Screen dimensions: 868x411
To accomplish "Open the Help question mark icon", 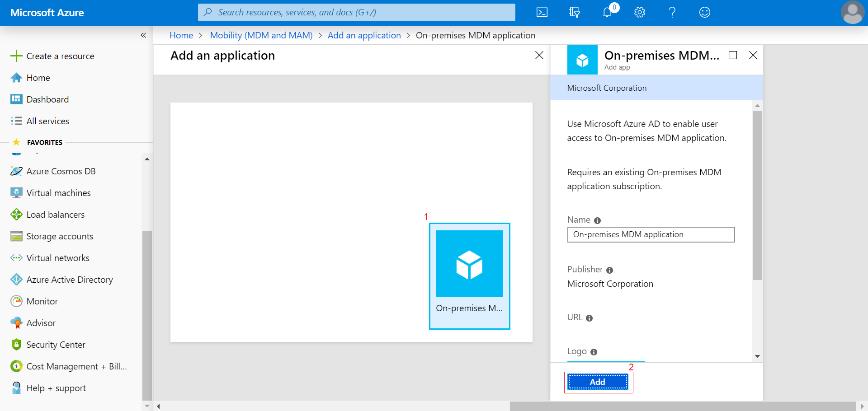I will [672, 12].
